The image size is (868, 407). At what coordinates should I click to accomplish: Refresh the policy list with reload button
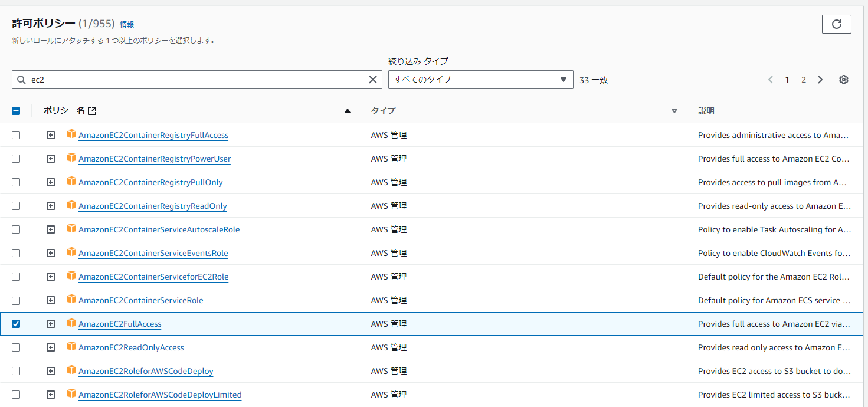click(836, 24)
